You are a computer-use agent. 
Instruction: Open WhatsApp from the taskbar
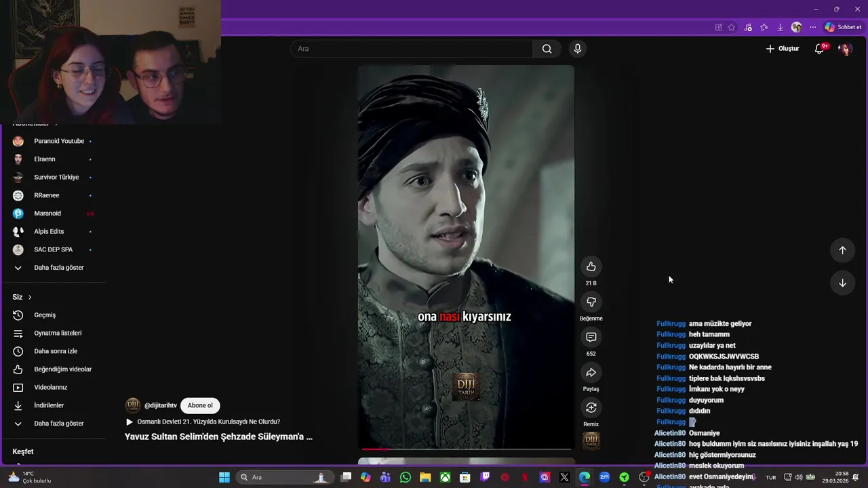[406, 477]
